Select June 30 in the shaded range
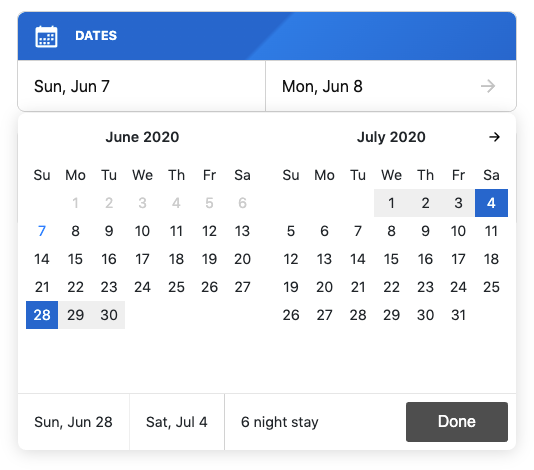 [109, 315]
